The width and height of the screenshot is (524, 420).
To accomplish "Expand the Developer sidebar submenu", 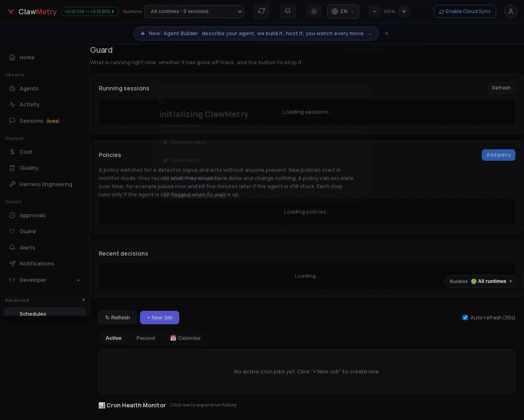I will pos(79,280).
